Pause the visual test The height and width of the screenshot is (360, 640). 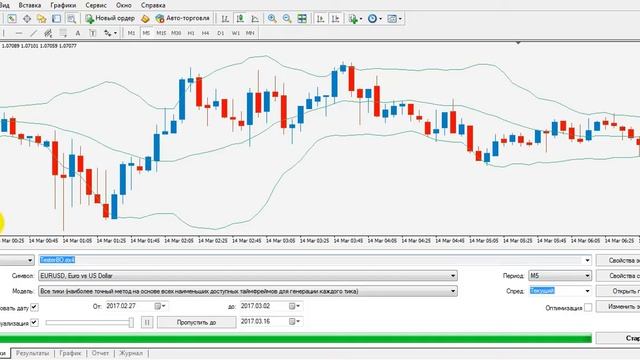click(x=147, y=322)
